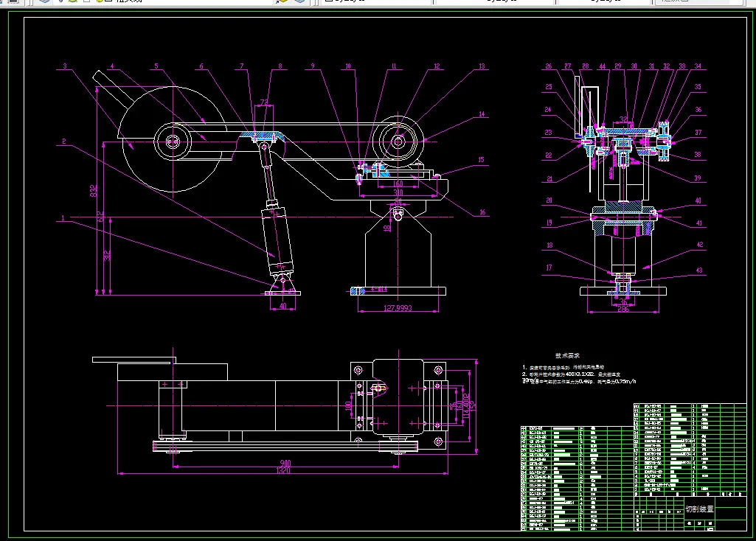Select part balloon number 2
The width and height of the screenshot is (756, 541).
click(63, 142)
